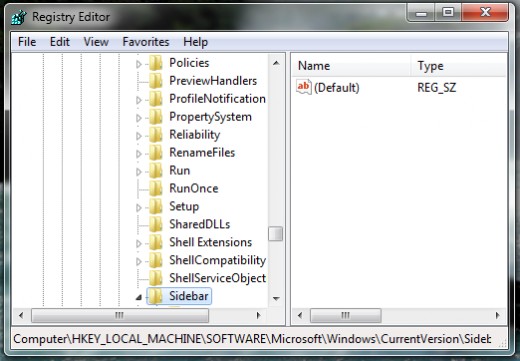Click the tree pane vertical scrollbar thumb

276,234
